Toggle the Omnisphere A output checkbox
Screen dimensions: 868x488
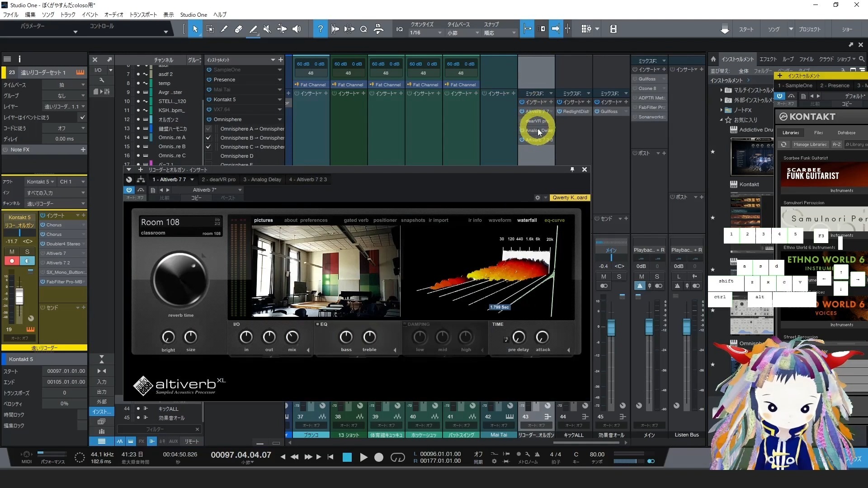(208, 129)
